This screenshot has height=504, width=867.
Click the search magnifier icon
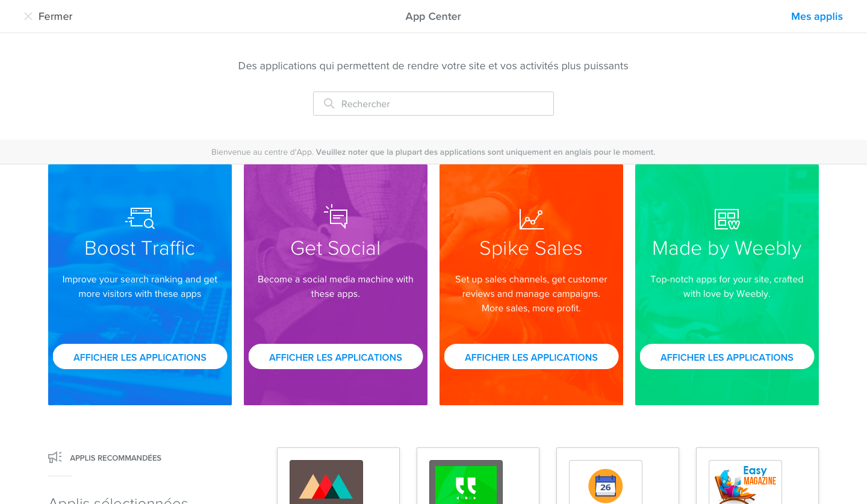tap(329, 104)
